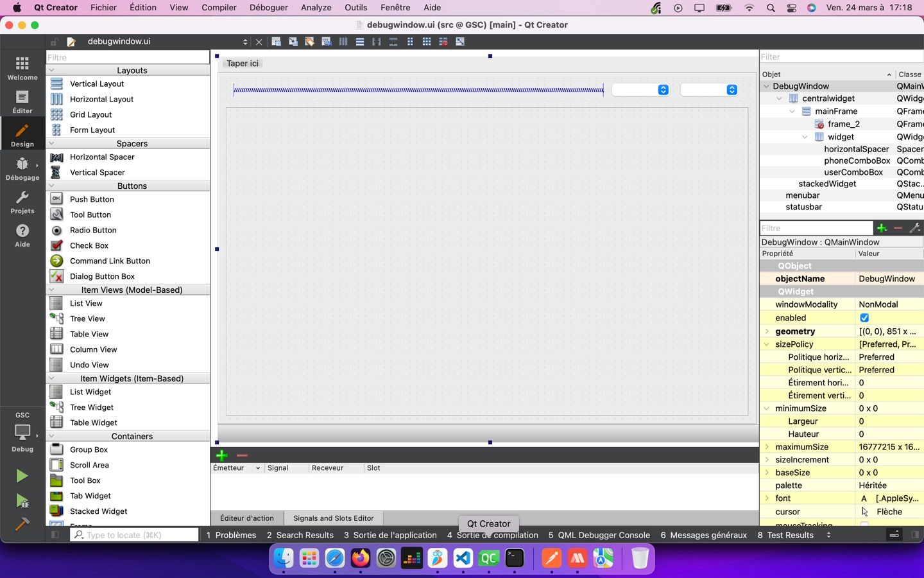This screenshot has width=924, height=578.
Task: Click Type to locate search field
Action: coord(134,534)
